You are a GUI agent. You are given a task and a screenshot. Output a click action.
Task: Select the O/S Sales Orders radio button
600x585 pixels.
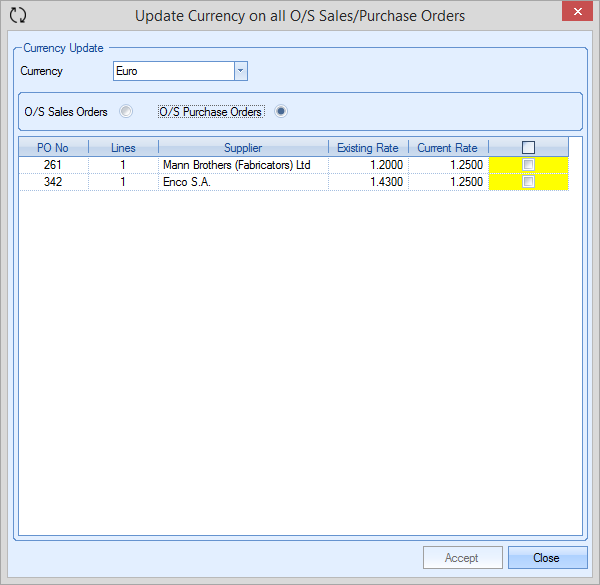tap(125, 112)
